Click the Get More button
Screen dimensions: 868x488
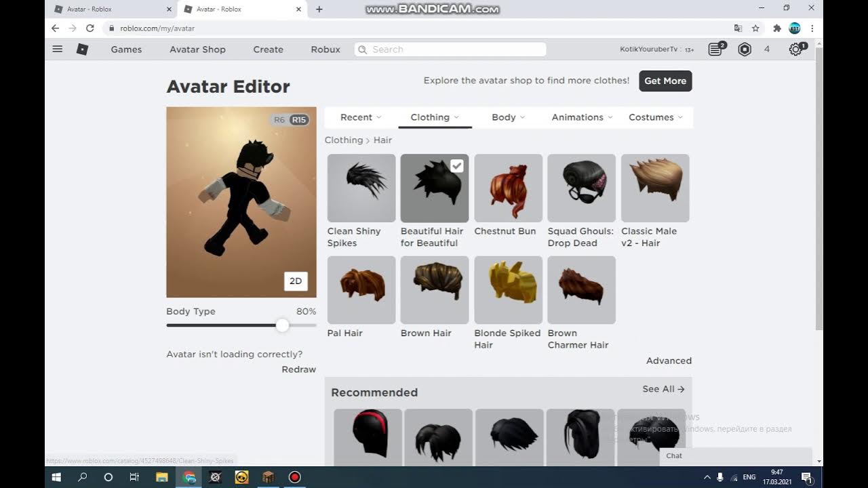[665, 81]
